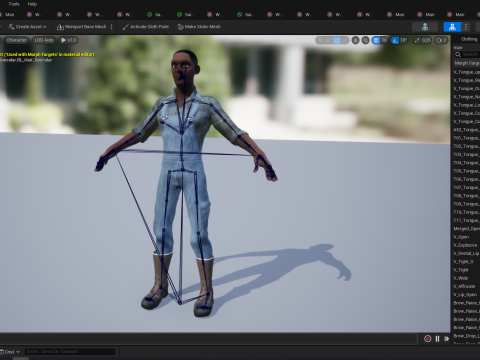Image resolution: width=480 pixels, height=360 pixels.
Task: Click Make Static Mesh button
Action: tap(199, 27)
